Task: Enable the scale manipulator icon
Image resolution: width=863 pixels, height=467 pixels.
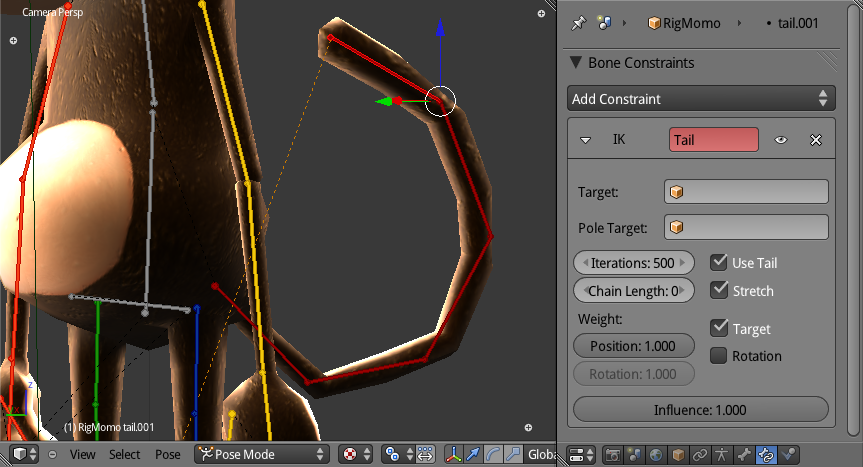Action: [x=514, y=454]
